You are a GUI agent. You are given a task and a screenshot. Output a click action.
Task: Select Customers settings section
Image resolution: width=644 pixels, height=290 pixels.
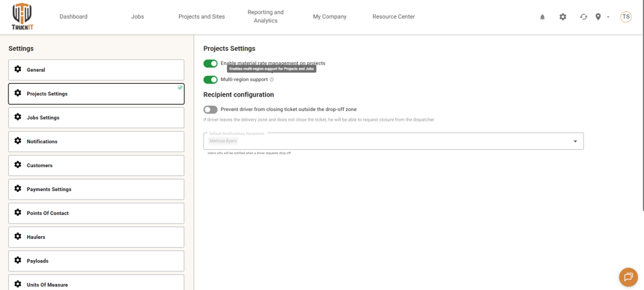[96, 165]
